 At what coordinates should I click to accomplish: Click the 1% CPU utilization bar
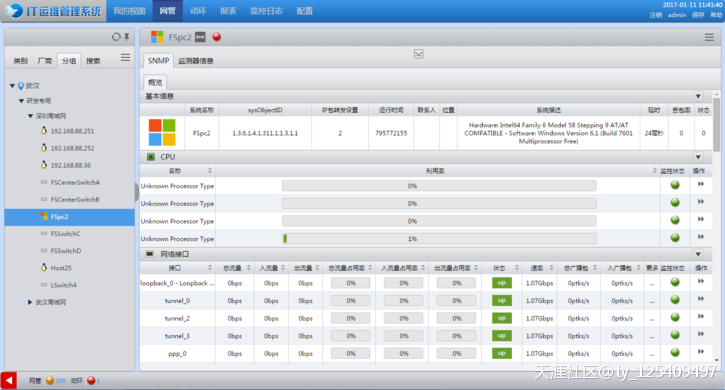(x=439, y=239)
